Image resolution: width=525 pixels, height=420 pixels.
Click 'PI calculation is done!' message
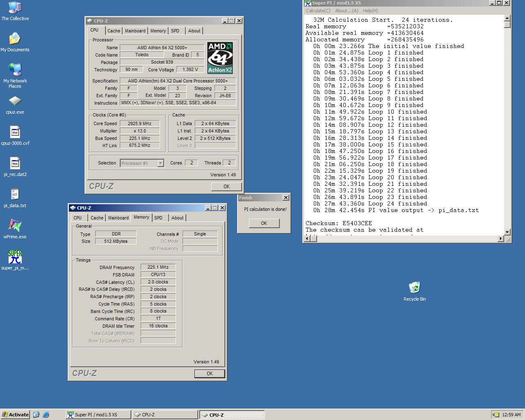265,209
